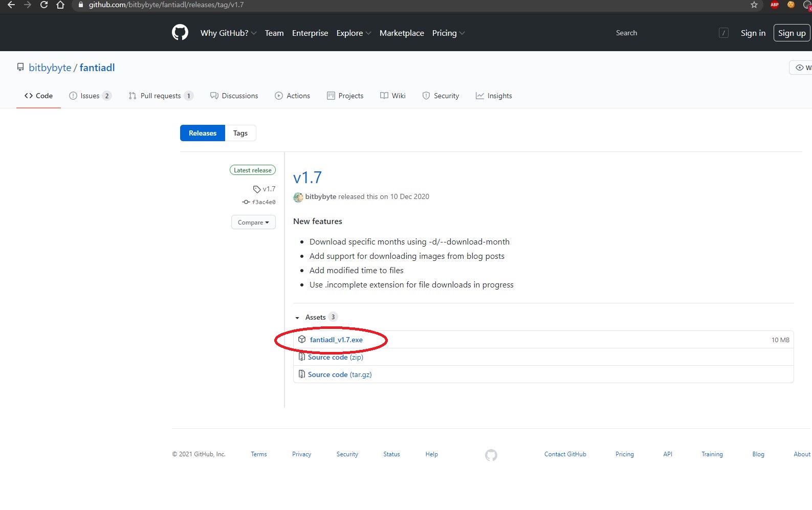Click the lock icon in the address bar
Viewport: 812px width, 510px height.
(80, 5)
